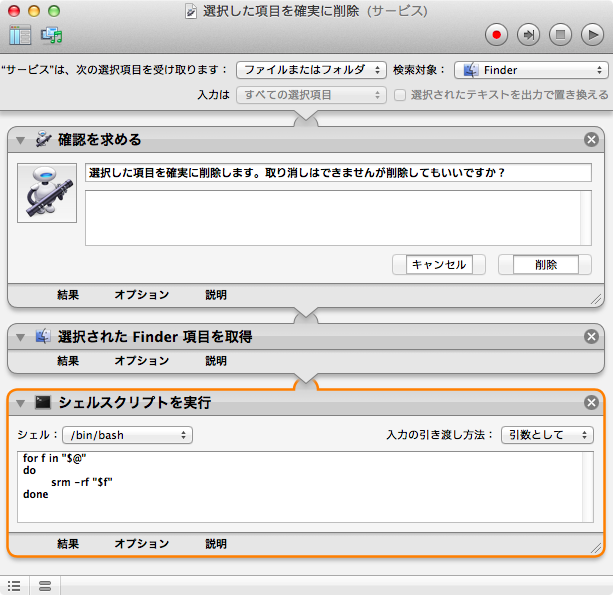Show the log list view icon
The height and width of the screenshot is (595, 613).
coord(14,586)
